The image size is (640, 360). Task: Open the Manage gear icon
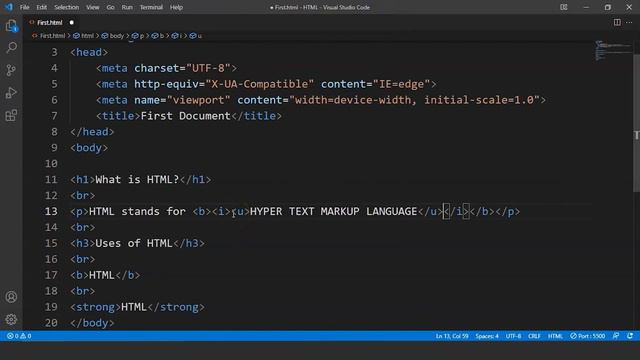11,319
